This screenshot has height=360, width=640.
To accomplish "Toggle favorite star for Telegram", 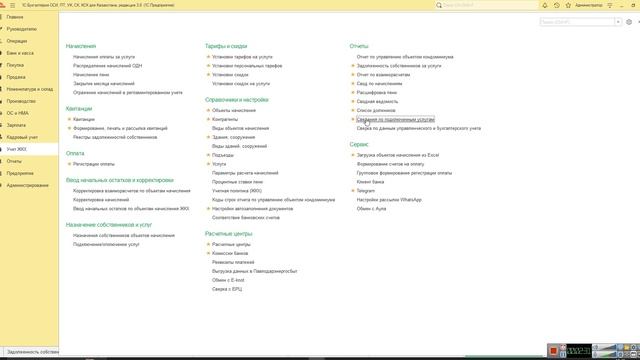I will coord(353,191).
